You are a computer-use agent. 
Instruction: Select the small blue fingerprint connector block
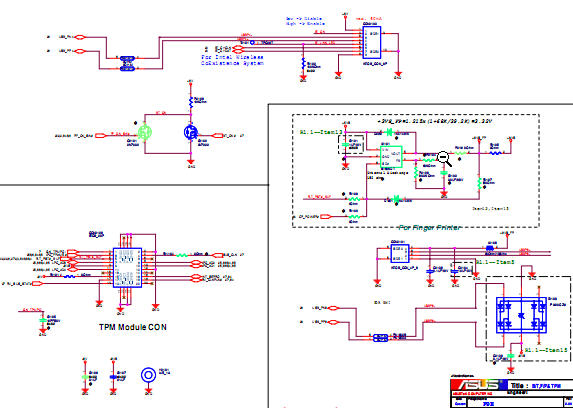pos(399,254)
